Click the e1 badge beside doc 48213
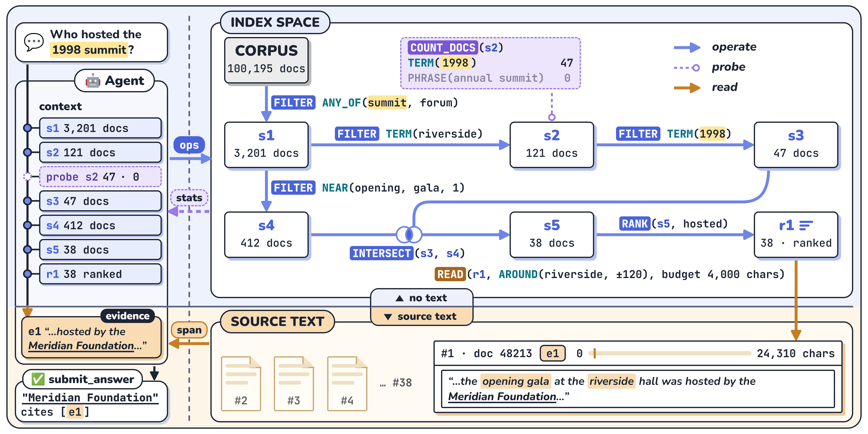Image resolution: width=868 pixels, height=434 pixels. coord(553,353)
